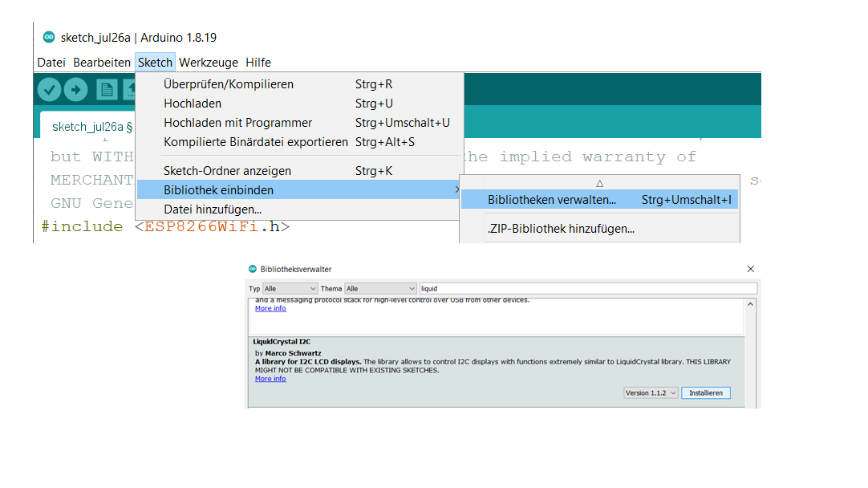Open the Datei menu
868x488 pixels.
[x=51, y=63]
